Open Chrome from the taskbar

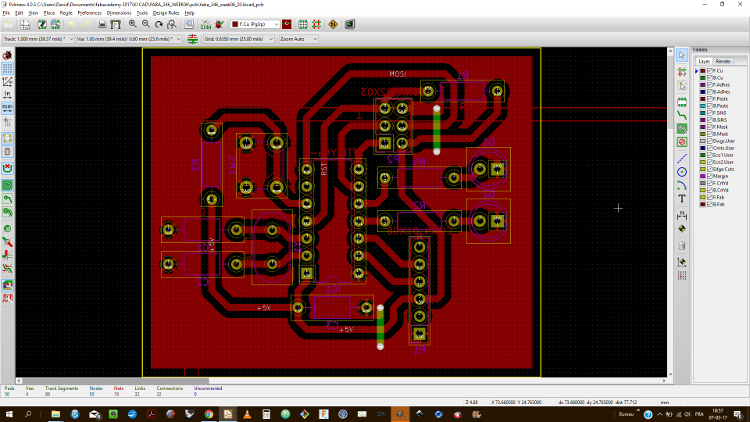tap(209, 414)
